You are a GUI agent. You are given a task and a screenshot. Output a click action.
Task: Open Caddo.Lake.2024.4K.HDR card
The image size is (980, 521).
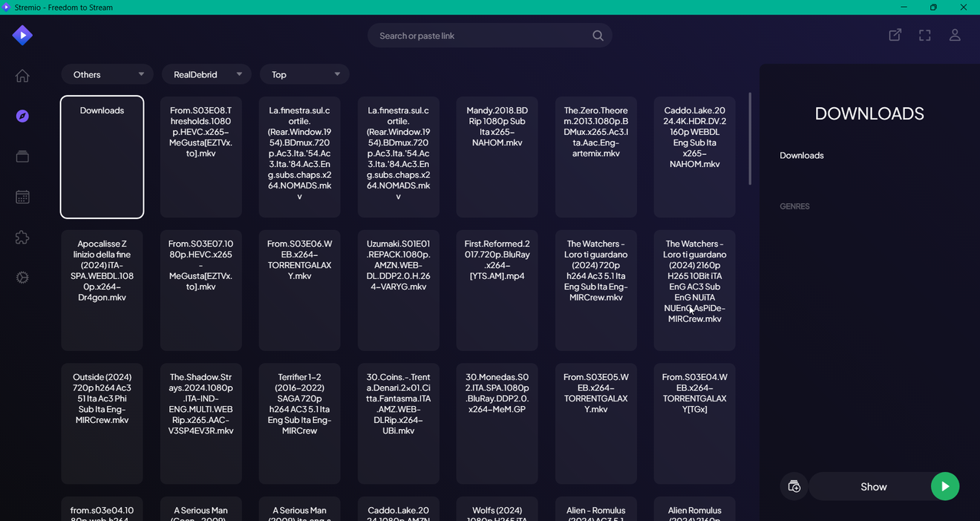(694, 157)
